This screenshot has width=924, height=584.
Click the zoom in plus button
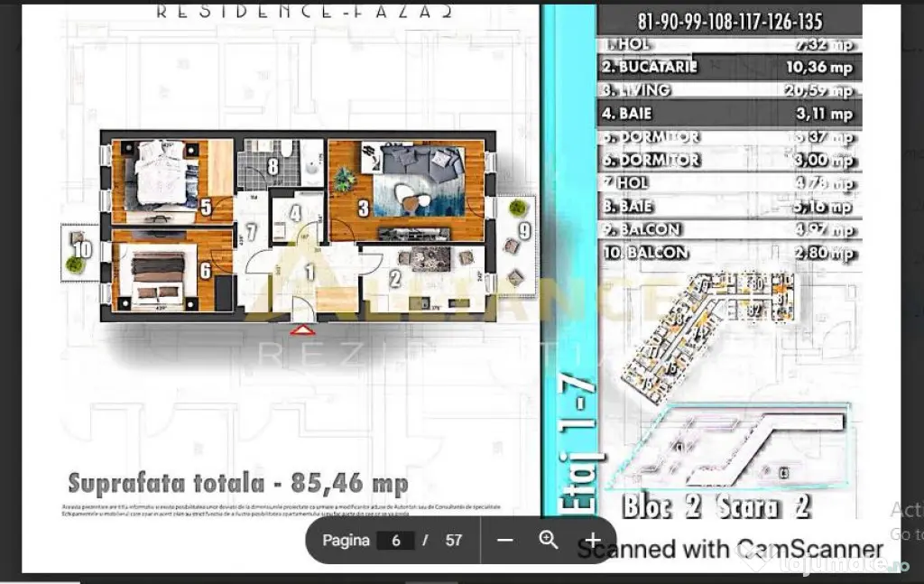tap(592, 541)
